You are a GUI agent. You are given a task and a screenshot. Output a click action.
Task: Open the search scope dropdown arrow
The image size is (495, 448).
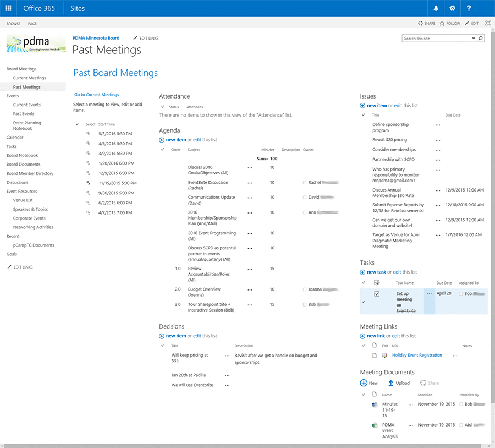(474, 39)
